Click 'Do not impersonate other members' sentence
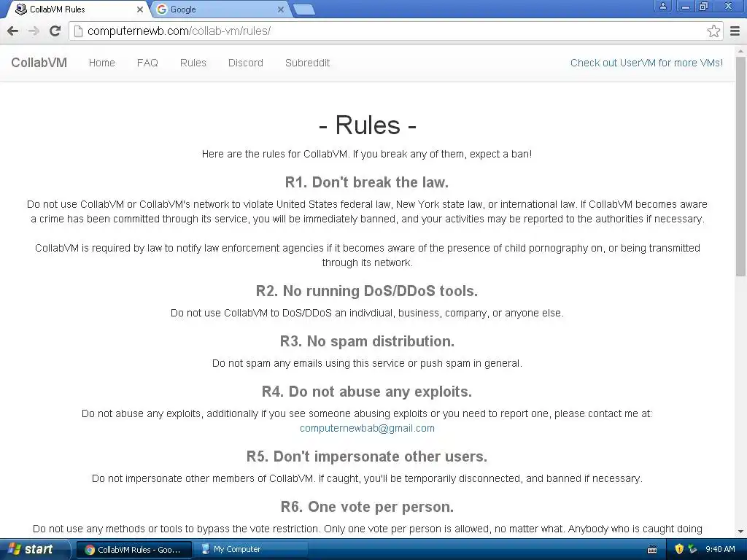 pos(367,478)
